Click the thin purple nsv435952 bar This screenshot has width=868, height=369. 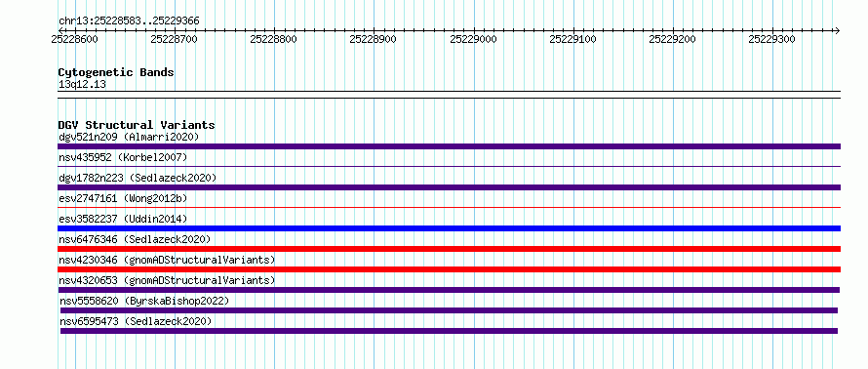449,166
